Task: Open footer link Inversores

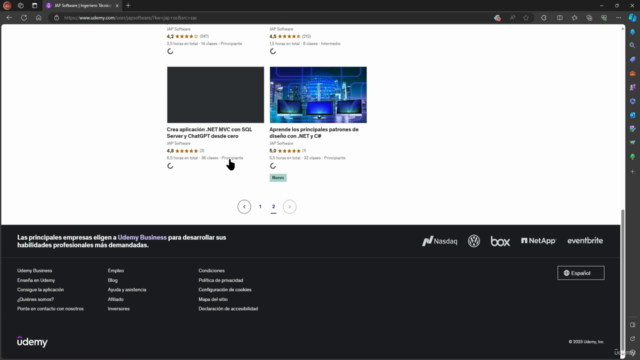Action: [119, 309]
